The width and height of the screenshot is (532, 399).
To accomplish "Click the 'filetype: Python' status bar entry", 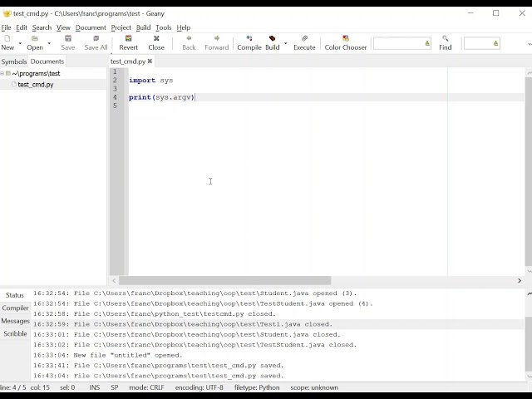I will [x=257, y=387].
